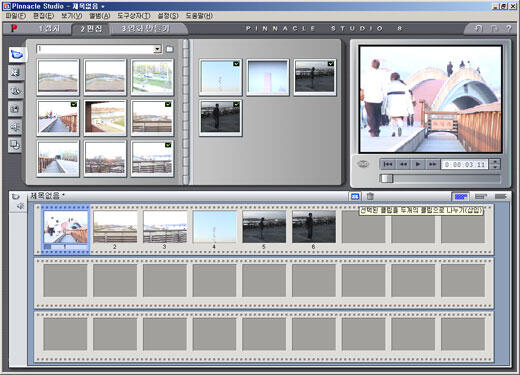Image resolution: width=520 pixels, height=375 pixels.
Task: Switch to timeline view mode
Action: pos(480,197)
